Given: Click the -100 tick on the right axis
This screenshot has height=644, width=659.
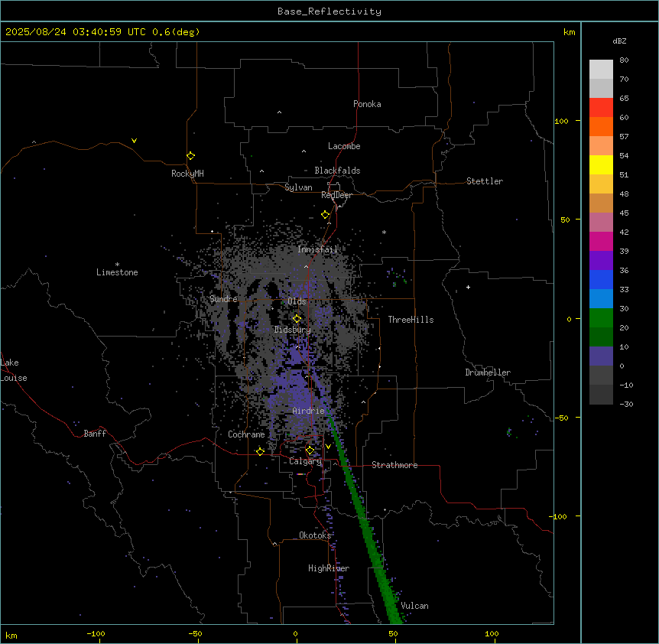Looking at the screenshot, I should (x=559, y=516).
